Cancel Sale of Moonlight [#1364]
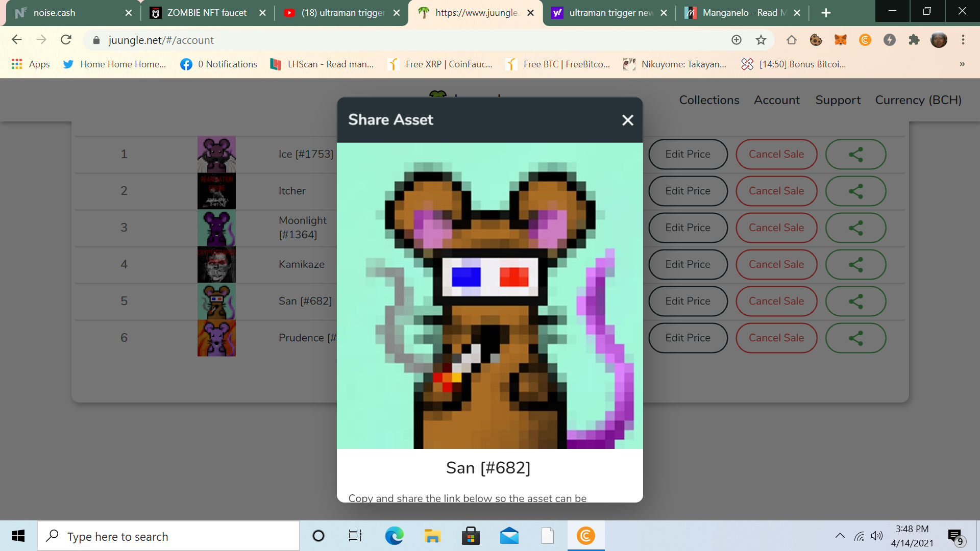 point(776,228)
